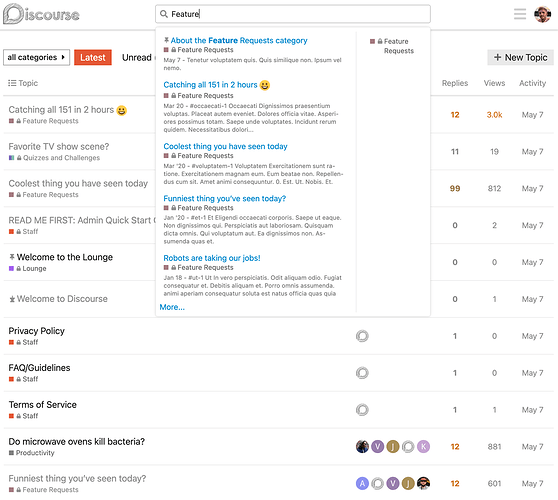558x500 pixels.
Task: Open the current user avatar menu
Action: coord(542,14)
